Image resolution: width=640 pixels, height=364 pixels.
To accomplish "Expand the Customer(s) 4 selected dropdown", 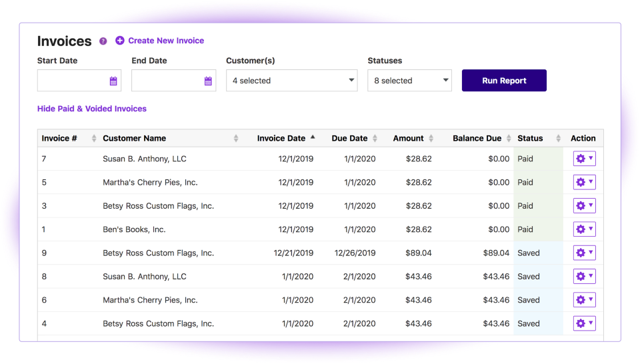I will (x=292, y=81).
